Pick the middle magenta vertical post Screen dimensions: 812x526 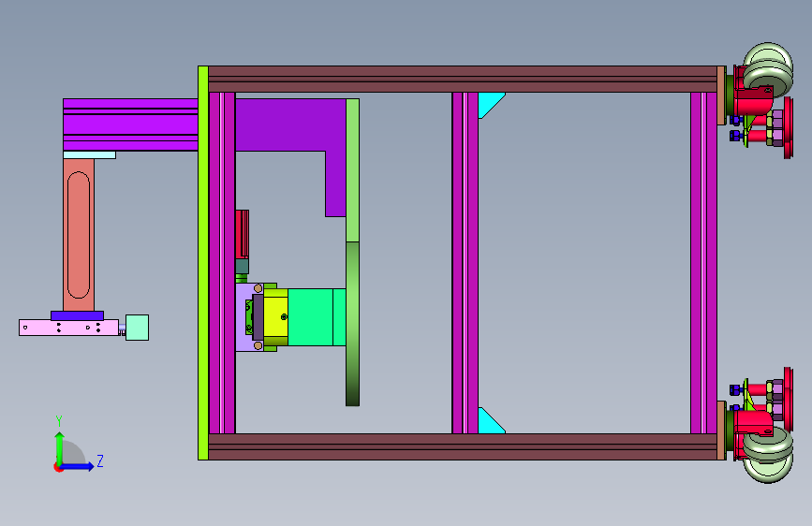click(x=465, y=263)
